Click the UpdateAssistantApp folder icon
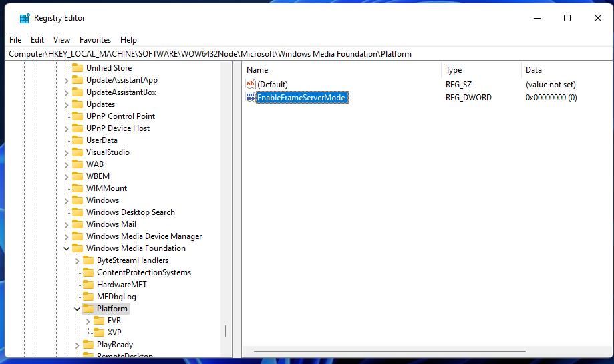 point(78,80)
